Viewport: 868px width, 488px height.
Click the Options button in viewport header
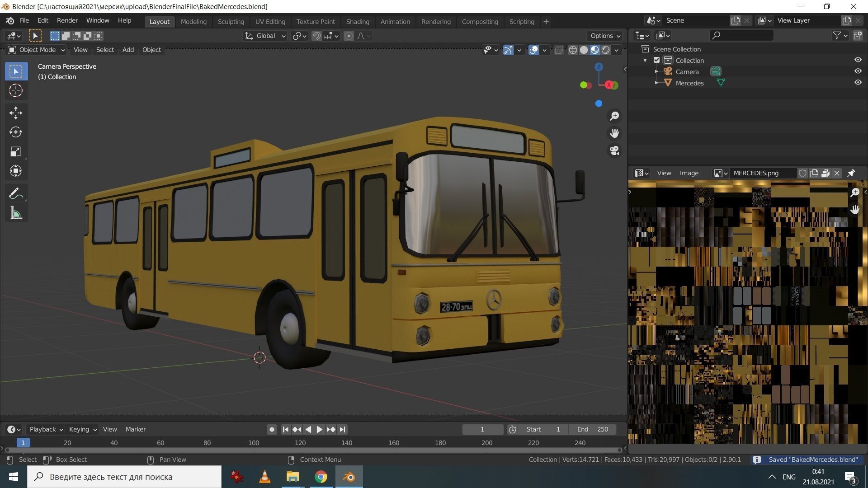[x=605, y=36]
